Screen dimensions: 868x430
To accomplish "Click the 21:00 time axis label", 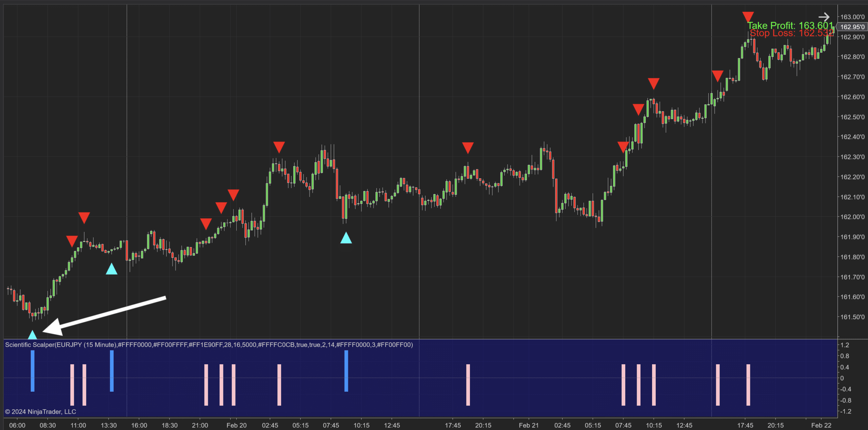I will tap(200, 425).
